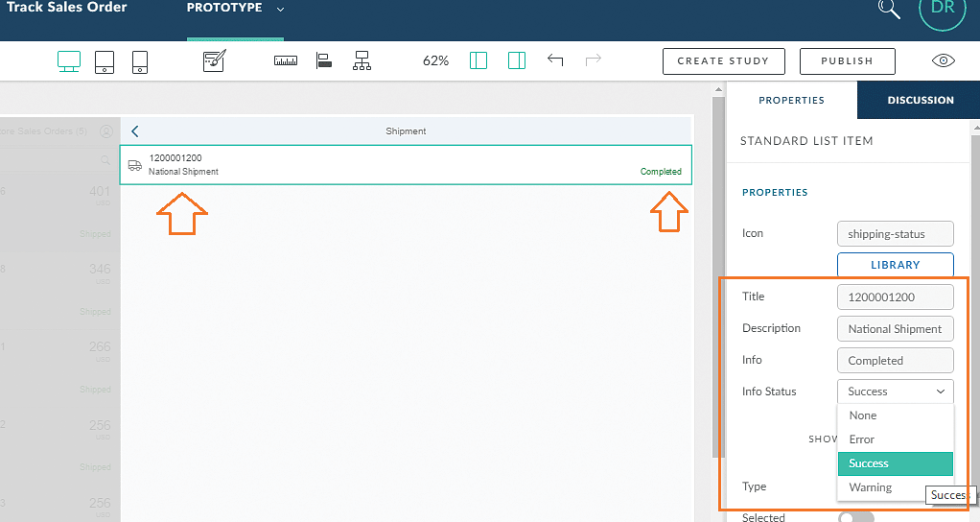The height and width of the screenshot is (522, 980).
Task: Open search with magnifier icon
Action: tap(889, 9)
